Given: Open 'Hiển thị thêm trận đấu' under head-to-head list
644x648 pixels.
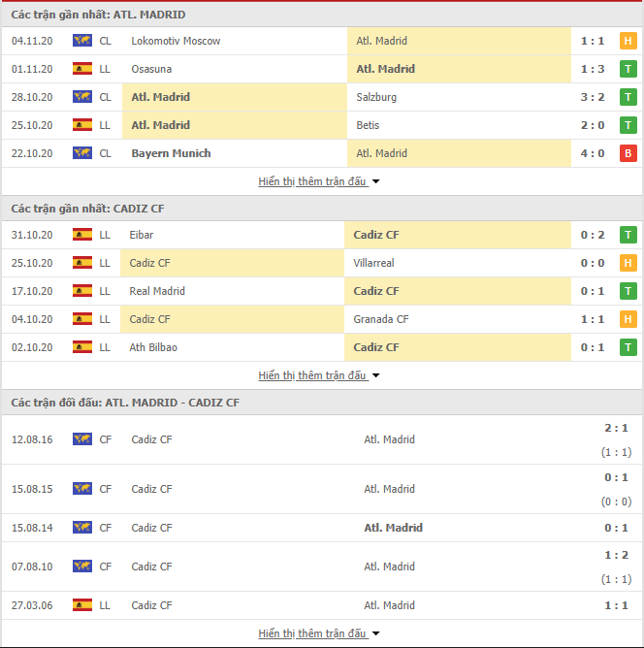Looking at the screenshot, I should pos(312,633).
